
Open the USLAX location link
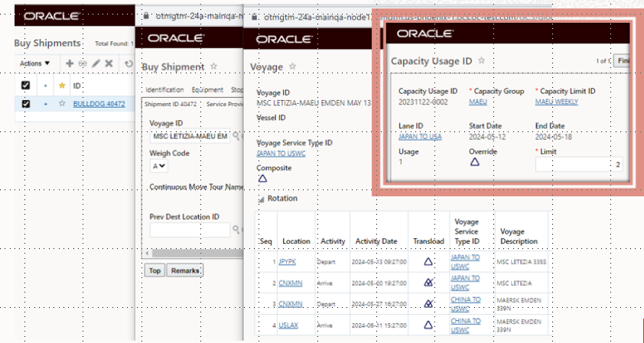pyautogui.click(x=288, y=325)
